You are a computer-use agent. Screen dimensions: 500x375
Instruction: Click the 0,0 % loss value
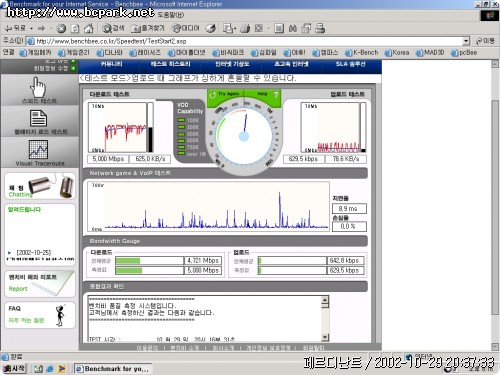(349, 226)
